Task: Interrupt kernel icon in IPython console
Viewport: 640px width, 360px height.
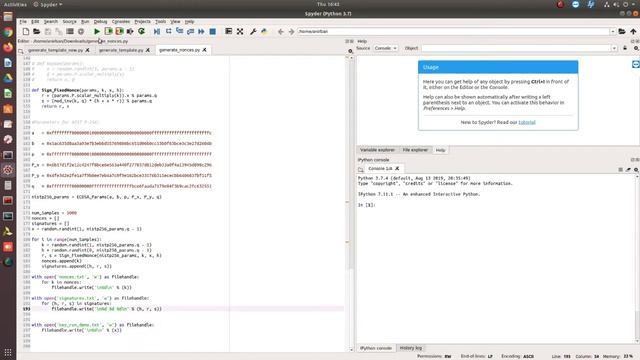Action: [620, 169]
